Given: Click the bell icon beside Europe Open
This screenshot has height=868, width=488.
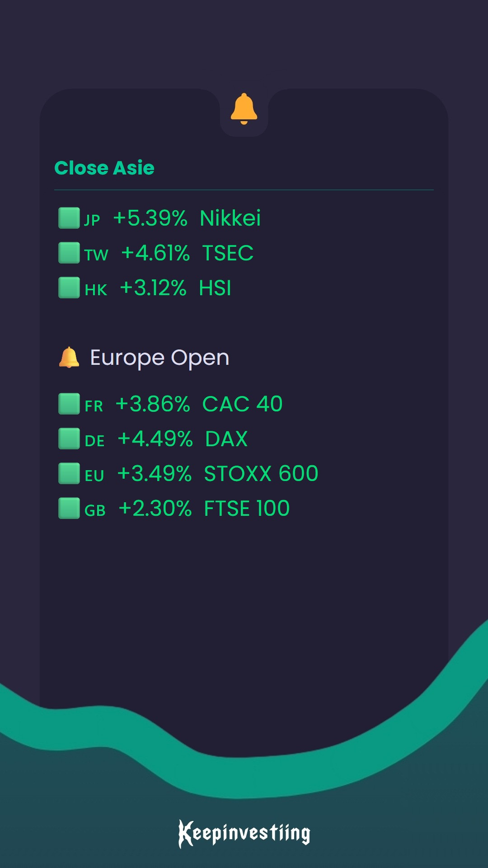Looking at the screenshot, I should 69,358.
